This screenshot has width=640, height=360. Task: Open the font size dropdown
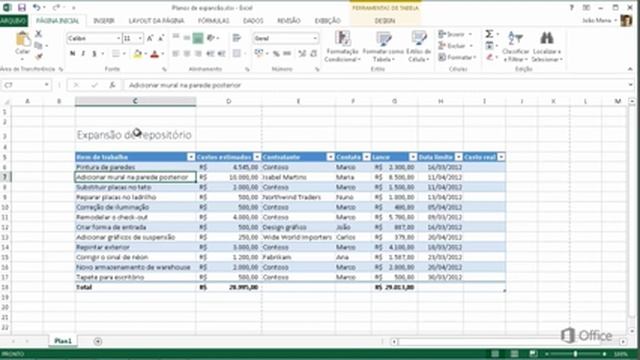[140, 38]
